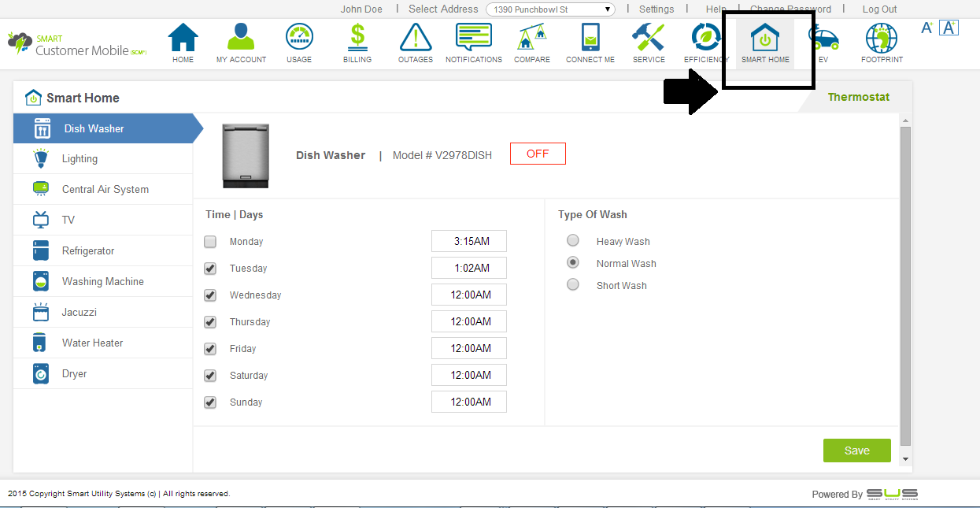Open the Select Address dropdown

(x=550, y=9)
